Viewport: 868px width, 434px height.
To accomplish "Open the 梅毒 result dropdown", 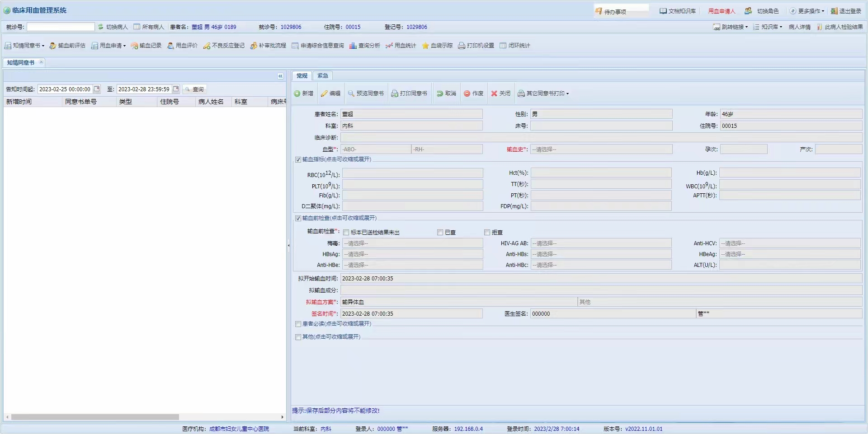I will pyautogui.click(x=412, y=243).
